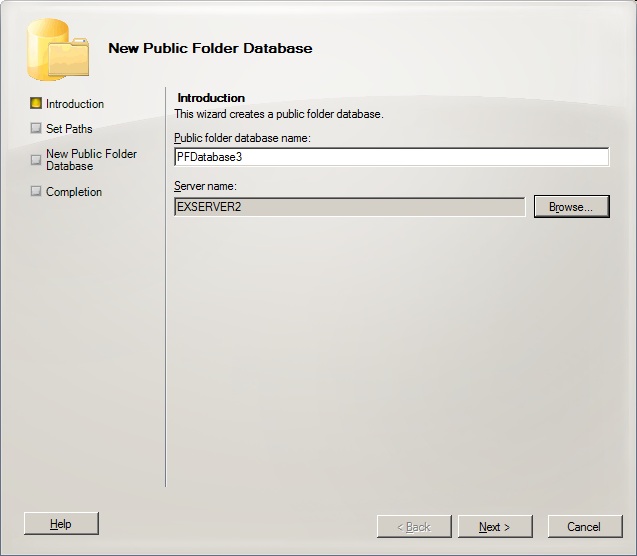Click the EXSERVER2 server name field
637x556 pixels.
point(349,207)
